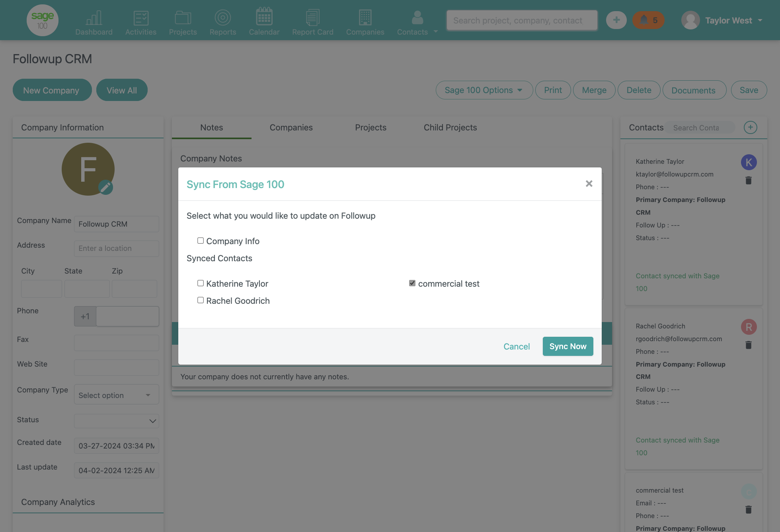Image resolution: width=780 pixels, height=532 pixels.
Task: Switch to the Companies tab
Action: (291, 128)
